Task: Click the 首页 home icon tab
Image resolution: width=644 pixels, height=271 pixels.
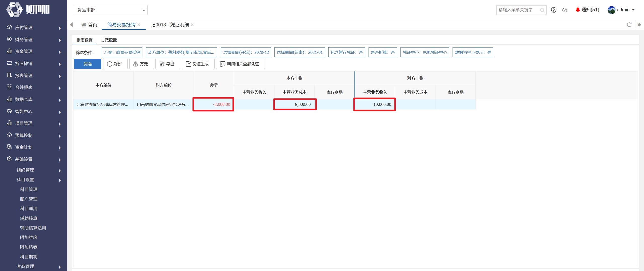Action: pyautogui.click(x=89, y=25)
